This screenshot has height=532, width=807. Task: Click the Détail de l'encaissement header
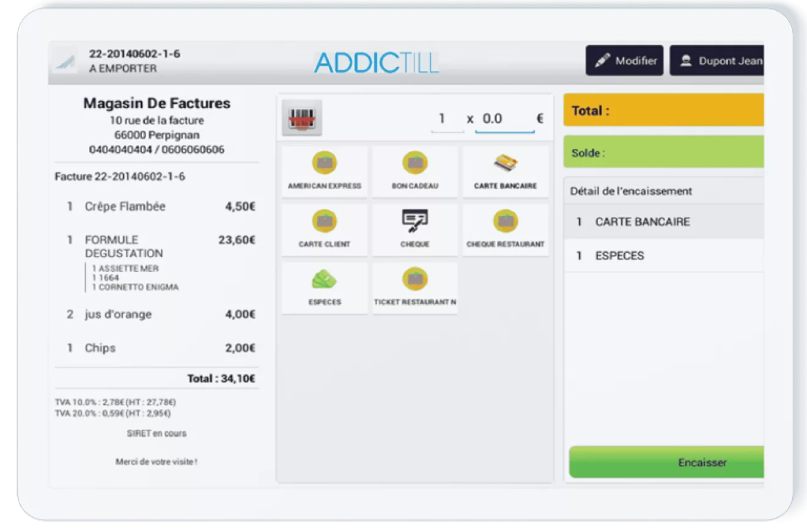(x=631, y=191)
